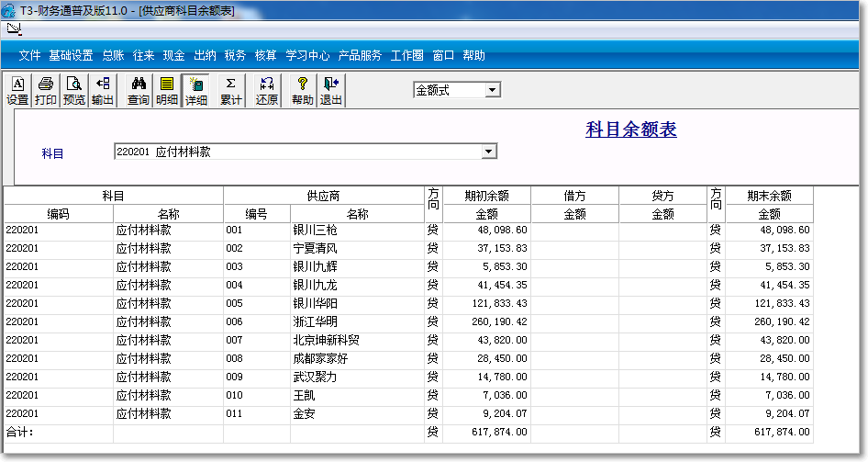Select supplier row 王凯
Image resolution: width=868 pixels, height=462 pixels.
click(x=408, y=395)
